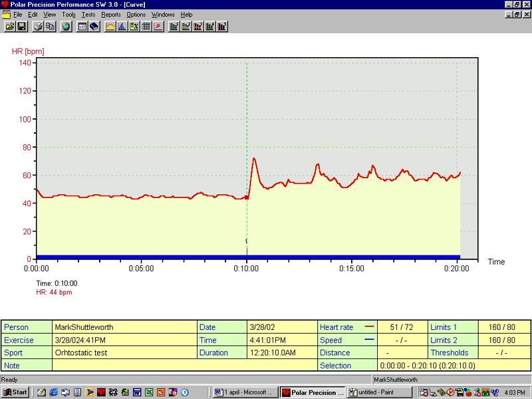
Task: Open the View menu
Action: [49, 15]
